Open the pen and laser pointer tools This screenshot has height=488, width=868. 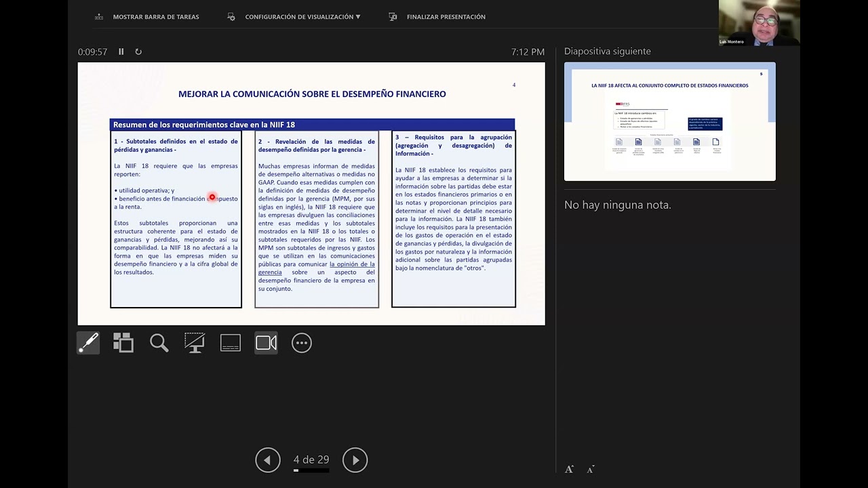[x=88, y=343]
